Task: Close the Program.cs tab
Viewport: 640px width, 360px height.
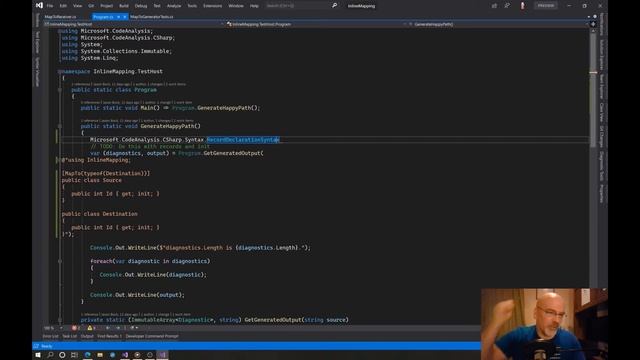Action: click(124, 17)
